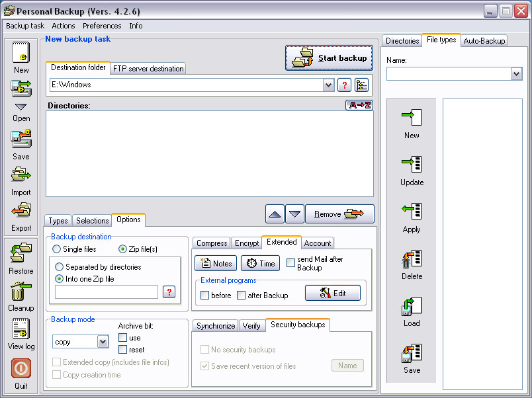Remove the selected directory
The width and height of the screenshot is (532, 398).
click(339, 214)
